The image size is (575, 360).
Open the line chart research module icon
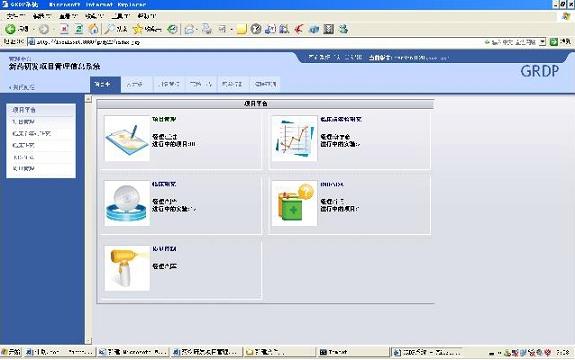(294, 138)
